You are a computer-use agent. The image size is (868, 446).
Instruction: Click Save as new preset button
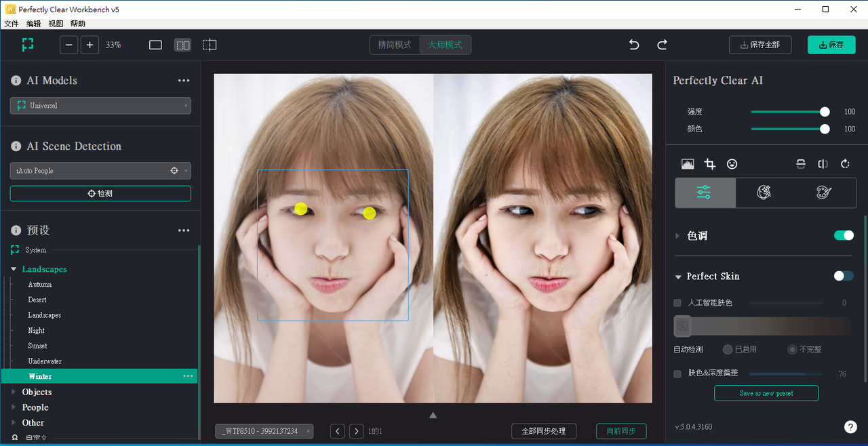coord(766,393)
